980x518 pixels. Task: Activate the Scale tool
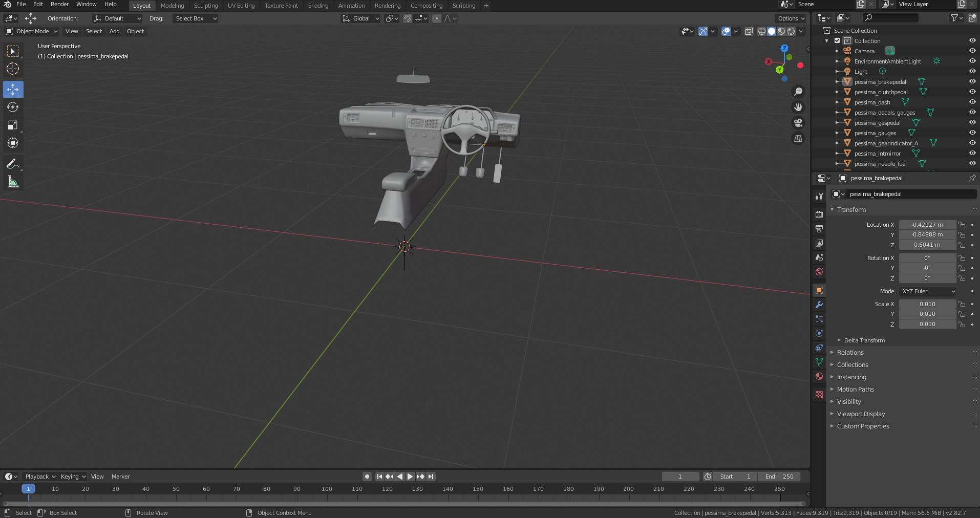click(13, 125)
